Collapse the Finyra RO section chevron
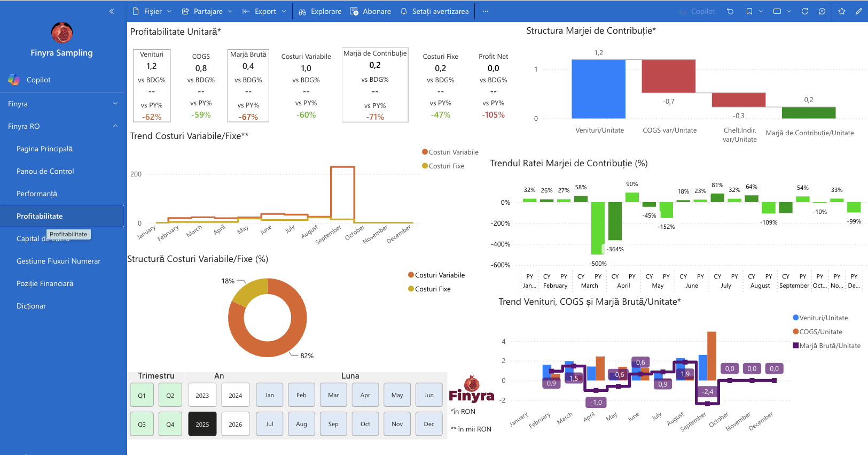This screenshot has width=868, height=455. coord(115,126)
